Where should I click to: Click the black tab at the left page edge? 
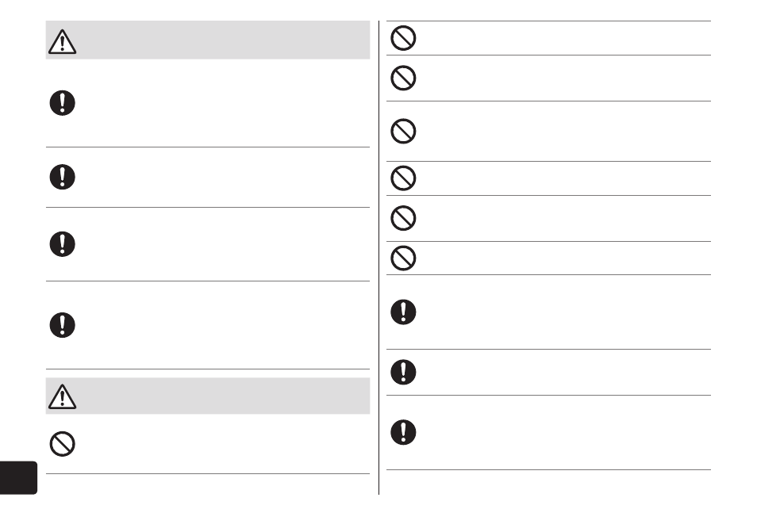[x=18, y=477]
